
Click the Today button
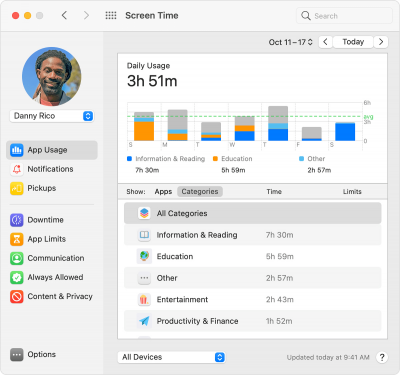tap(353, 42)
